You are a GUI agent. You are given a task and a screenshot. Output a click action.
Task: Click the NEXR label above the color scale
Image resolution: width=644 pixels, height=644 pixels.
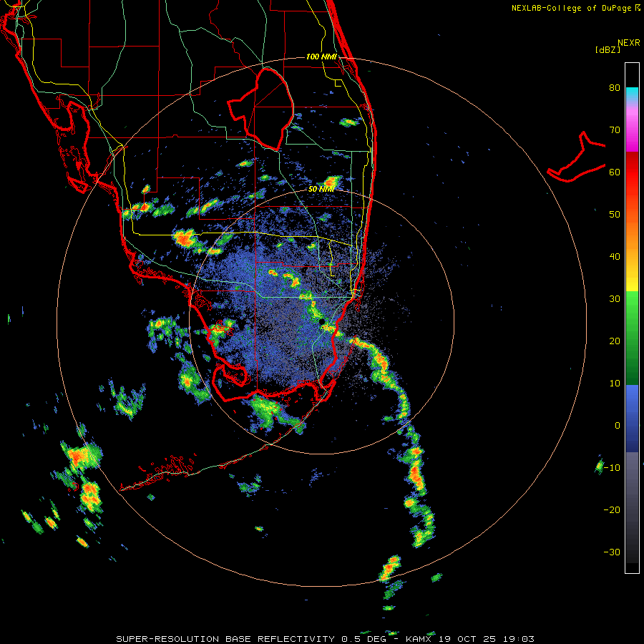pos(629,43)
